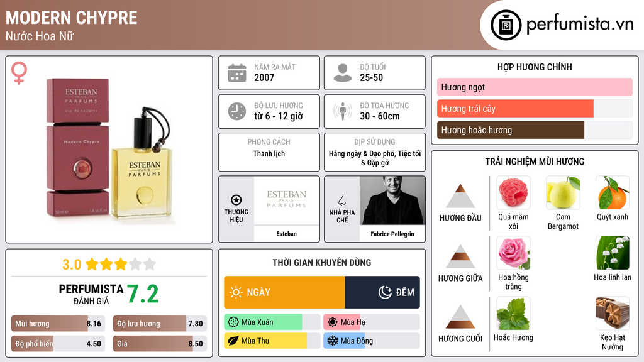Click the star badge icon above Thương Hiệu

236,200
